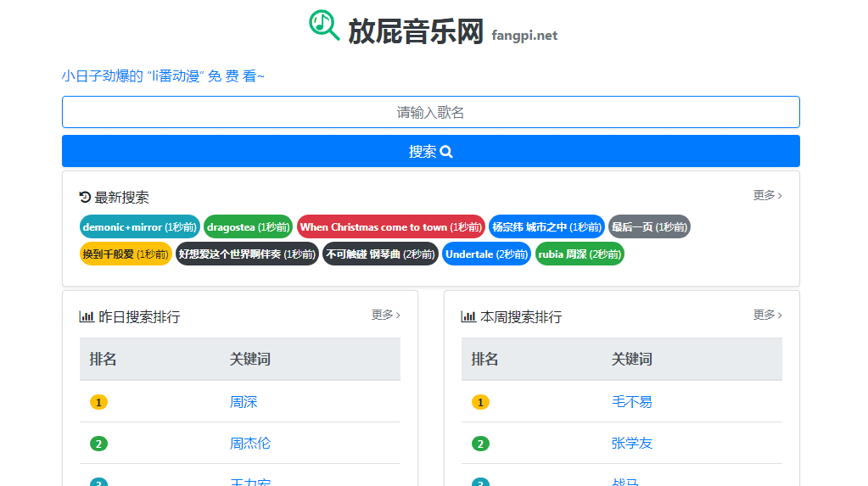Focus the 请输入歌名 search field
The image size is (868, 486).
tap(430, 112)
